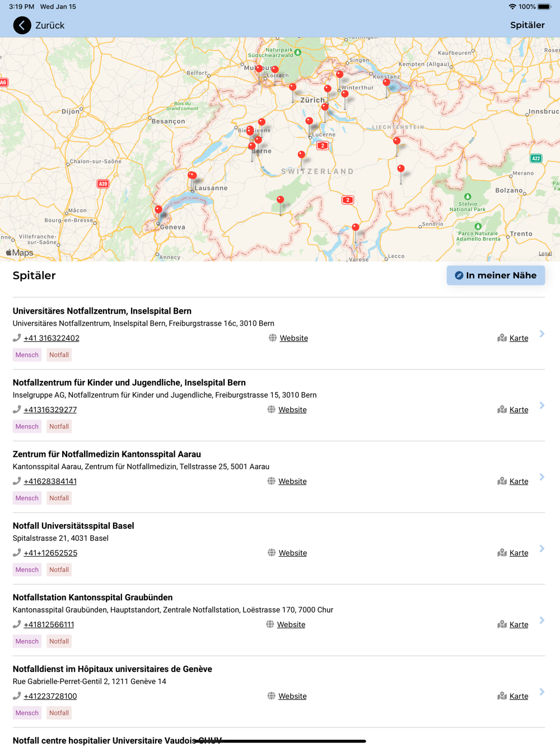This screenshot has width=560, height=747.
Task: Tap globe icon for Universitäres Notfallzentrum Bern
Action: (273, 338)
